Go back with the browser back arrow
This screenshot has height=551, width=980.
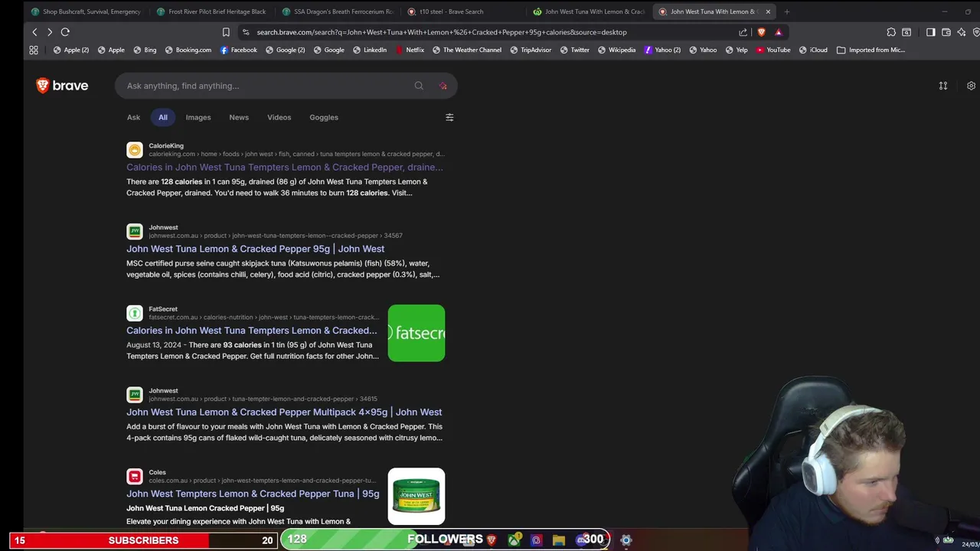pos(34,32)
